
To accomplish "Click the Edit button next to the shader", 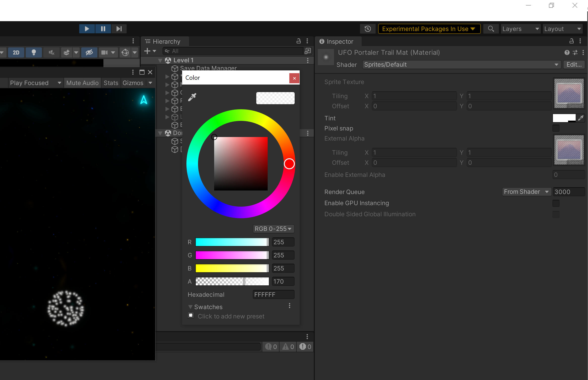I will 574,65.
